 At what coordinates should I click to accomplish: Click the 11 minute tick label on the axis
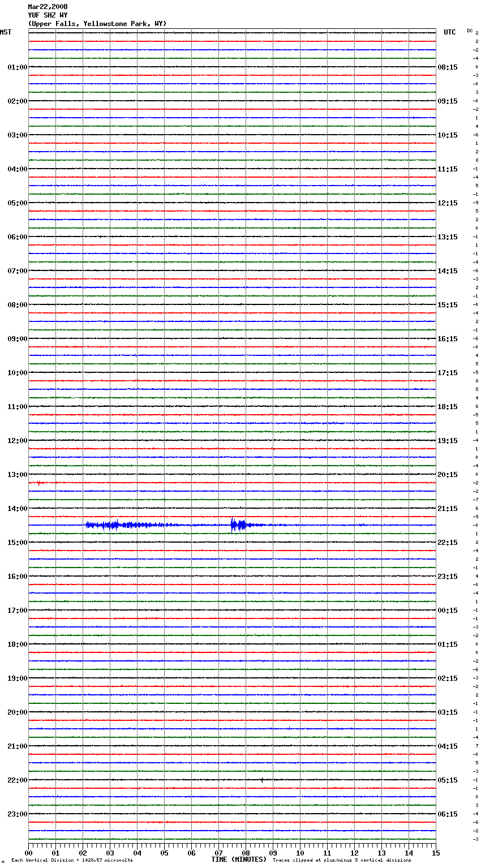pyautogui.click(x=327, y=853)
